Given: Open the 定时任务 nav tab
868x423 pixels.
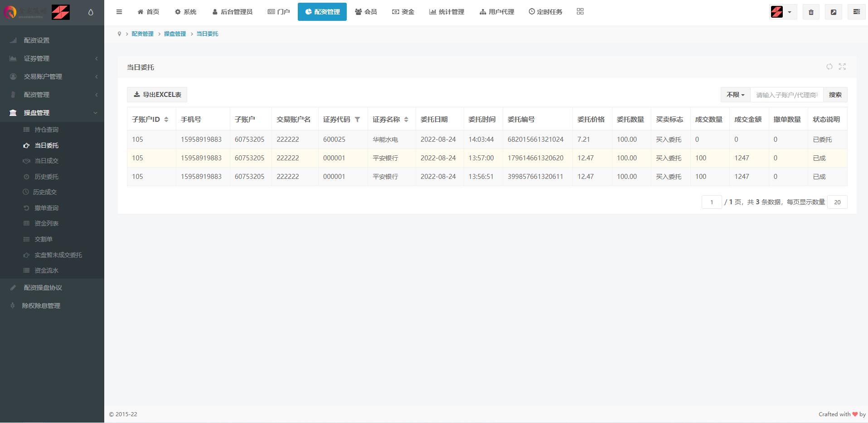Looking at the screenshot, I should tap(545, 12).
